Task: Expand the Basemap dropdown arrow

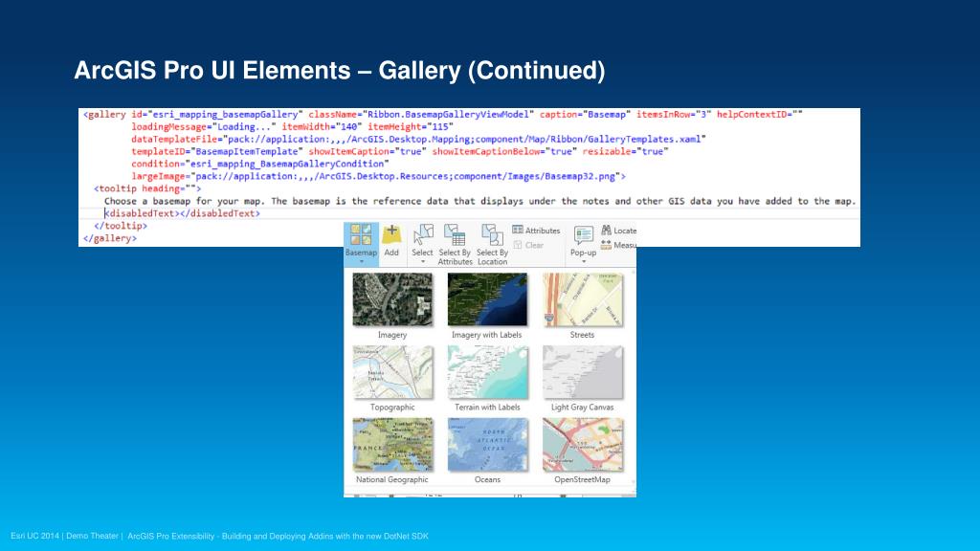Action: (361, 261)
